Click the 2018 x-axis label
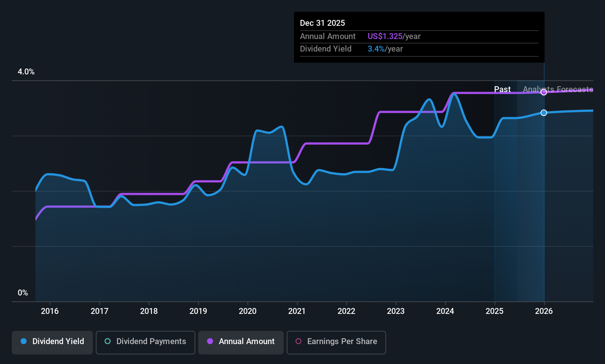The width and height of the screenshot is (605, 364). [x=149, y=311]
